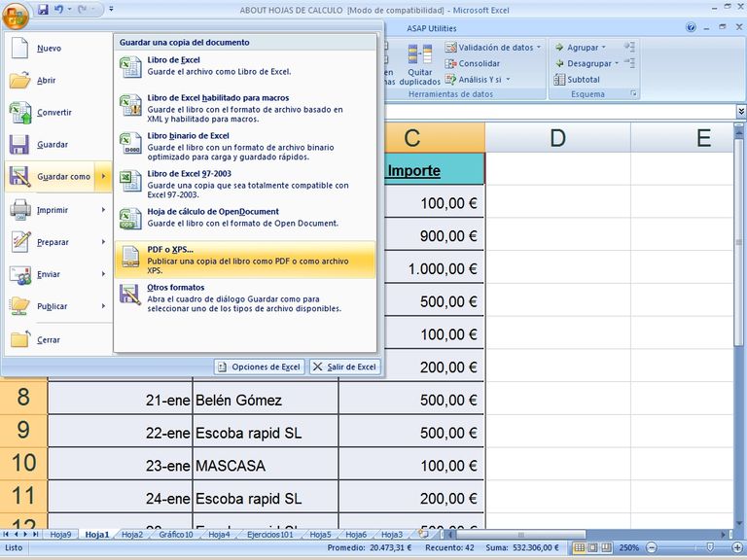This screenshot has width=747, height=560.
Task: Expand the Guardar como submenu arrow
Action: 103,176
